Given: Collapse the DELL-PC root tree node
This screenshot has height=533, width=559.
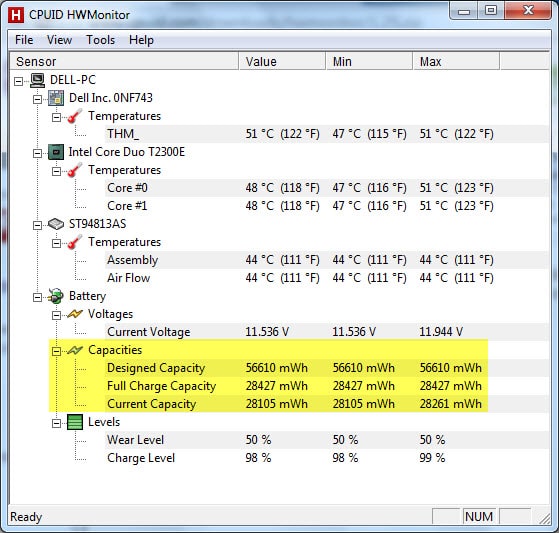Looking at the screenshot, I should point(18,82).
